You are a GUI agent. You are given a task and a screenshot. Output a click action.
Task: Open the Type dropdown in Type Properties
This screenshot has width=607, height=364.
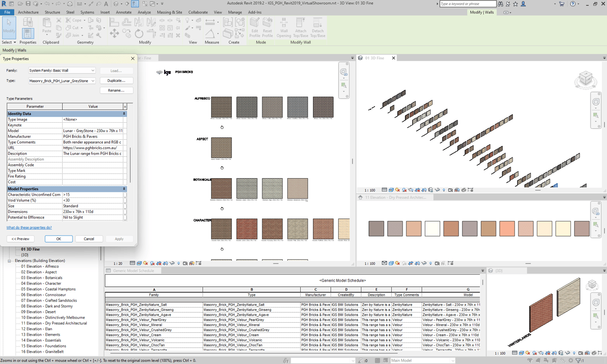(92, 81)
